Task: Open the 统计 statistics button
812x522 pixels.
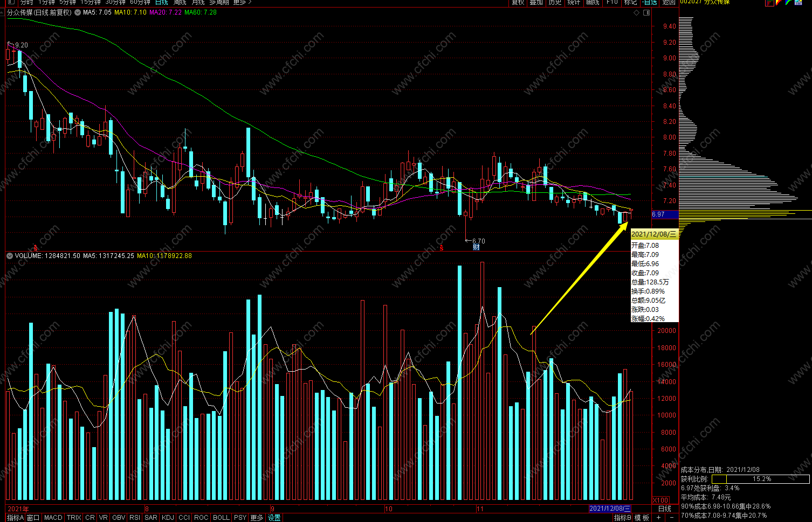Action: point(574,2)
